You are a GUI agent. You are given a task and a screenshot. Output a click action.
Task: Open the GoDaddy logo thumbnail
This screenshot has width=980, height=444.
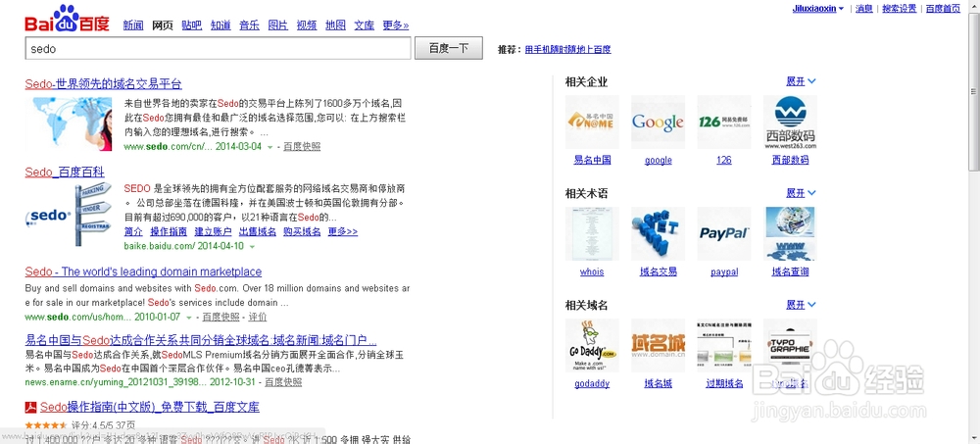(x=592, y=346)
